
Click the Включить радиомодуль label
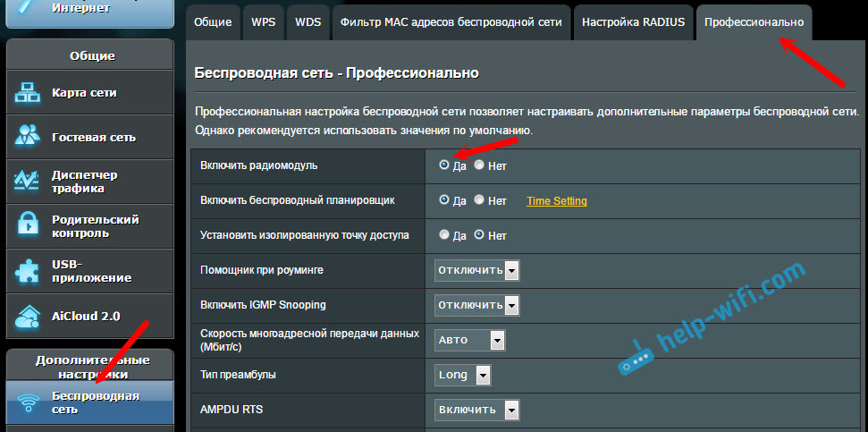tap(259, 165)
